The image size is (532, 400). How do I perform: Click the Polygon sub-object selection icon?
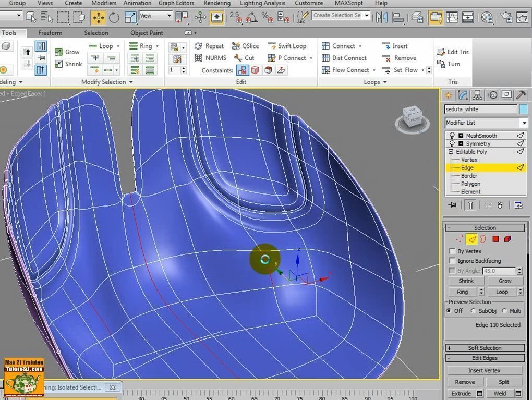coord(495,239)
